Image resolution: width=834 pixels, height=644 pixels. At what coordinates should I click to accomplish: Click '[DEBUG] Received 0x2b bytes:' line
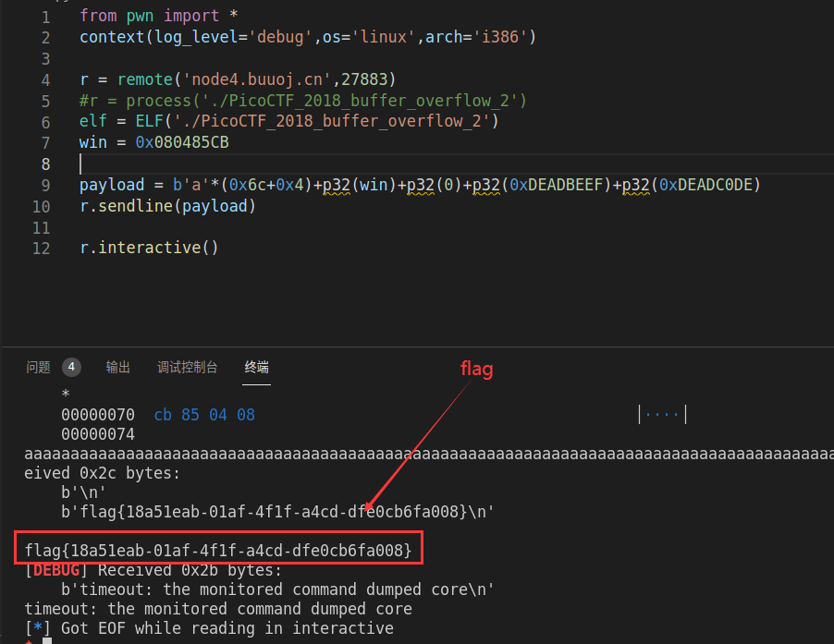(153, 570)
